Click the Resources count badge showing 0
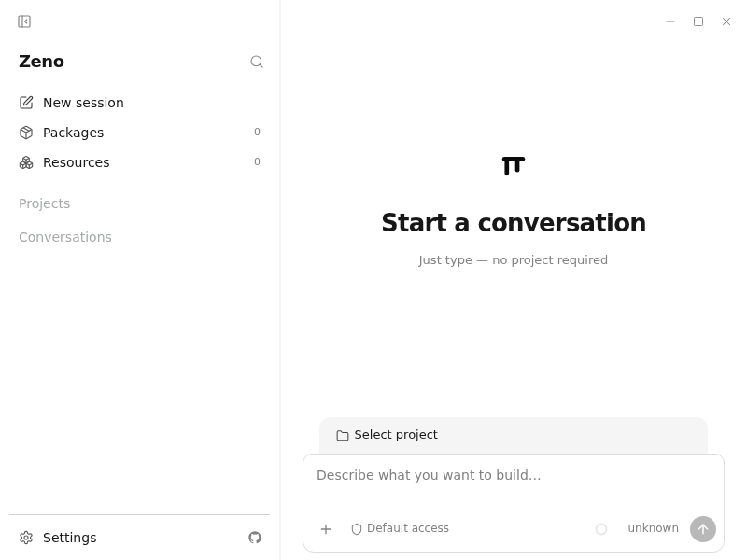Image resolution: width=747 pixels, height=560 pixels. [x=258, y=161]
